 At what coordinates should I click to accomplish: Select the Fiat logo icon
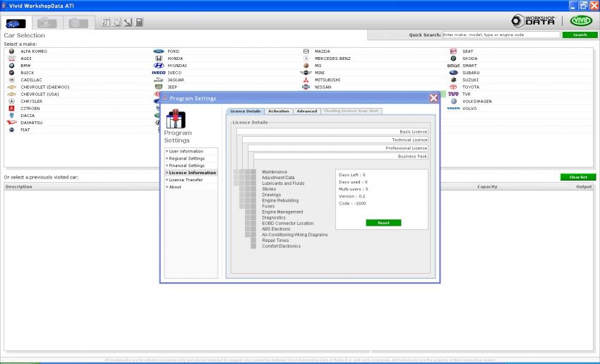[11, 130]
